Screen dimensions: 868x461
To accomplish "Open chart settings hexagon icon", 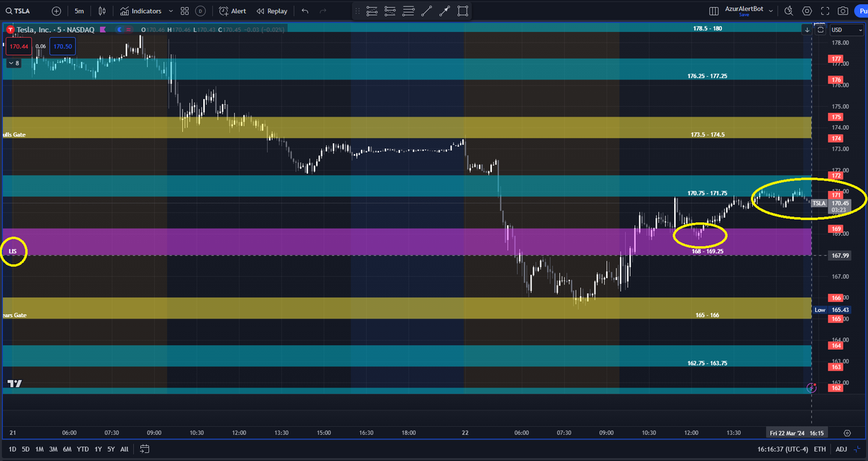I will pos(807,11).
